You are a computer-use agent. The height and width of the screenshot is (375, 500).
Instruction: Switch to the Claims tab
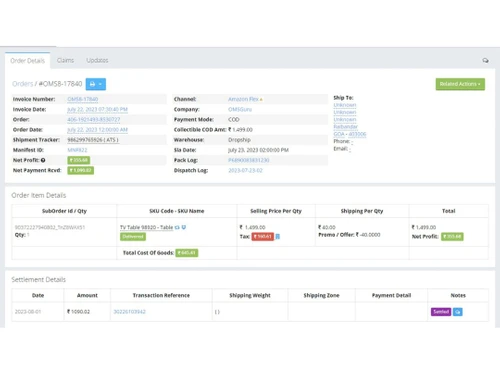click(65, 60)
